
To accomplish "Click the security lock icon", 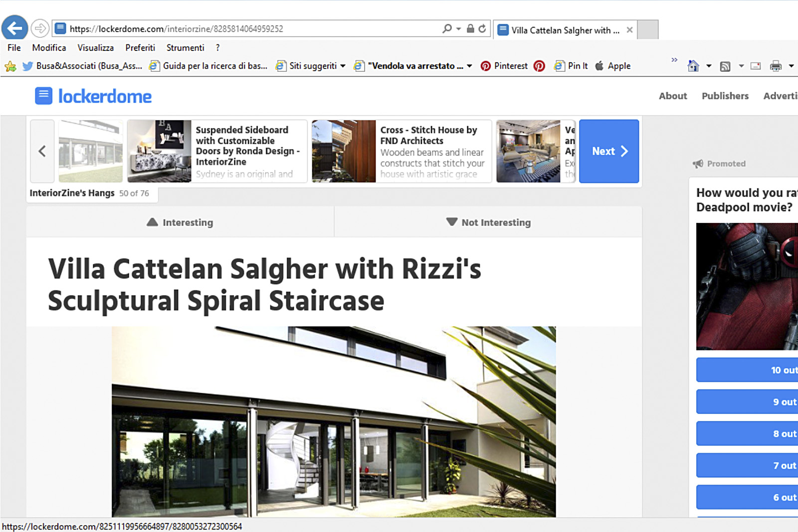I will pos(470,28).
